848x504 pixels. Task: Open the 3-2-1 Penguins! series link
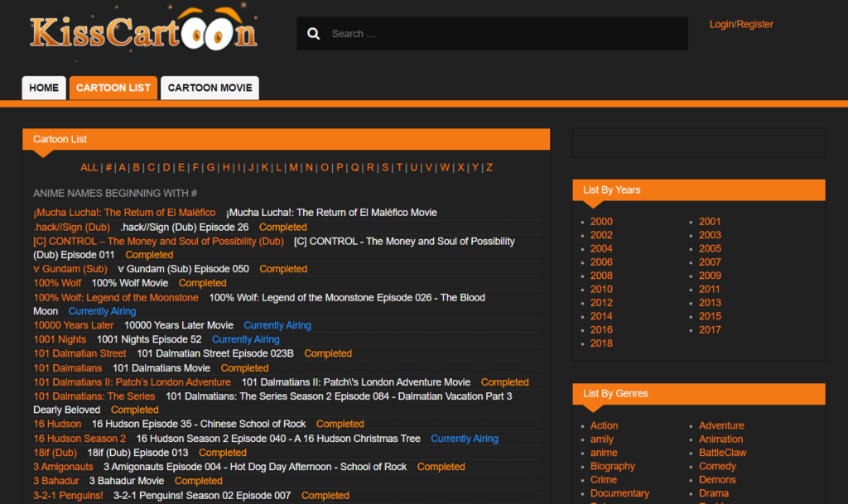[x=68, y=496]
